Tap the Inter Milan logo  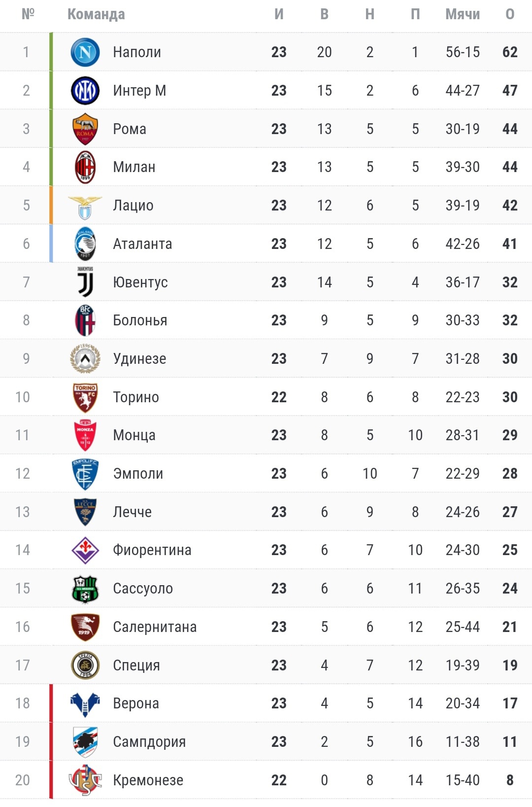coord(85,91)
